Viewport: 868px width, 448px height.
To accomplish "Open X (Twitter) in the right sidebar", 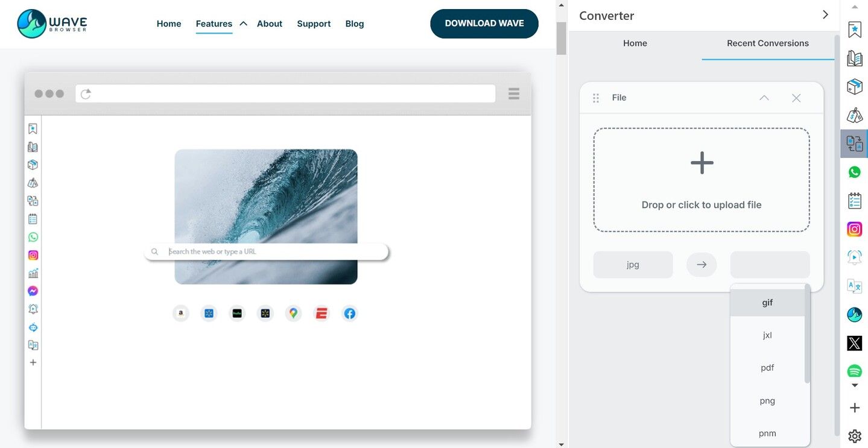I will pos(854,343).
